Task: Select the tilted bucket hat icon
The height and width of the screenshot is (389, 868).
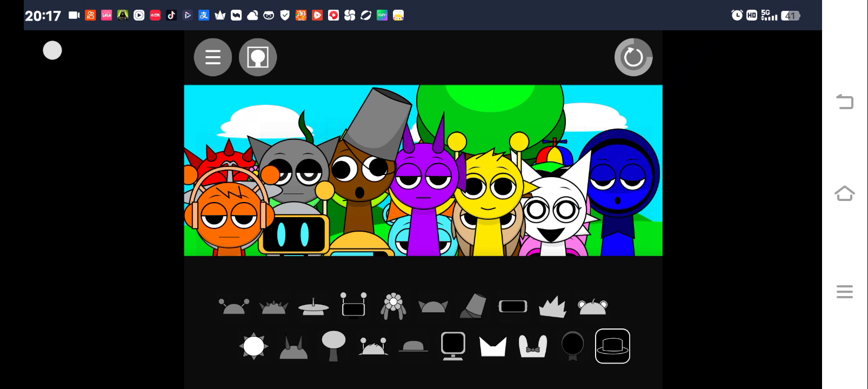Action: (473, 306)
